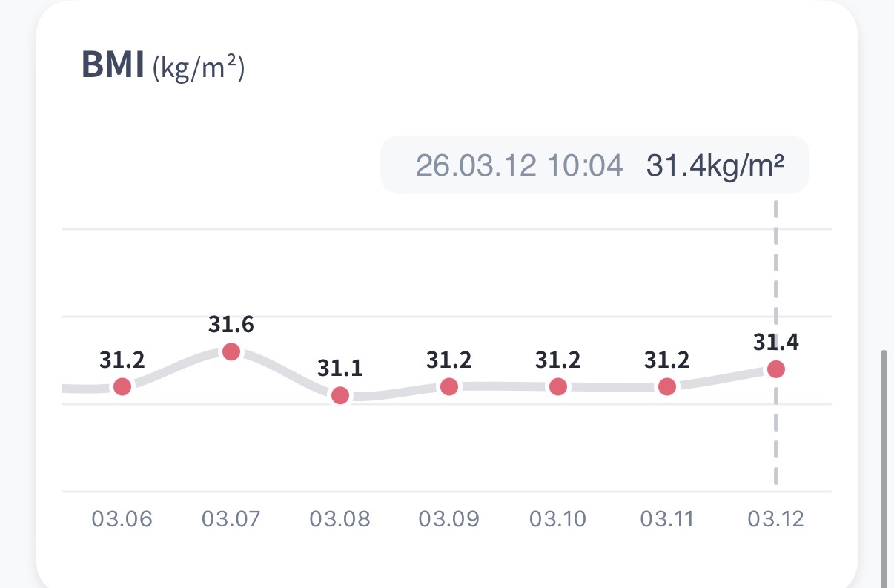This screenshot has width=894, height=588.
Task: Click the vertical scrollbar on the right
Action: coord(883,467)
